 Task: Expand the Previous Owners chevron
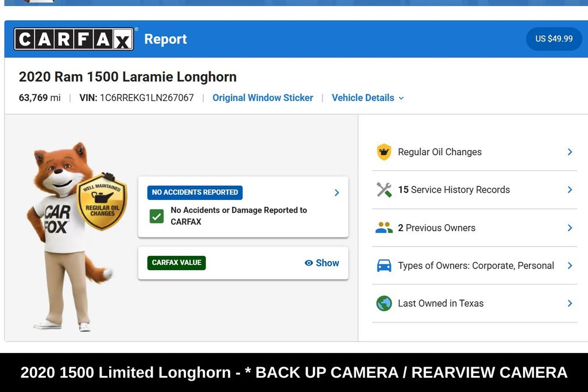(570, 228)
